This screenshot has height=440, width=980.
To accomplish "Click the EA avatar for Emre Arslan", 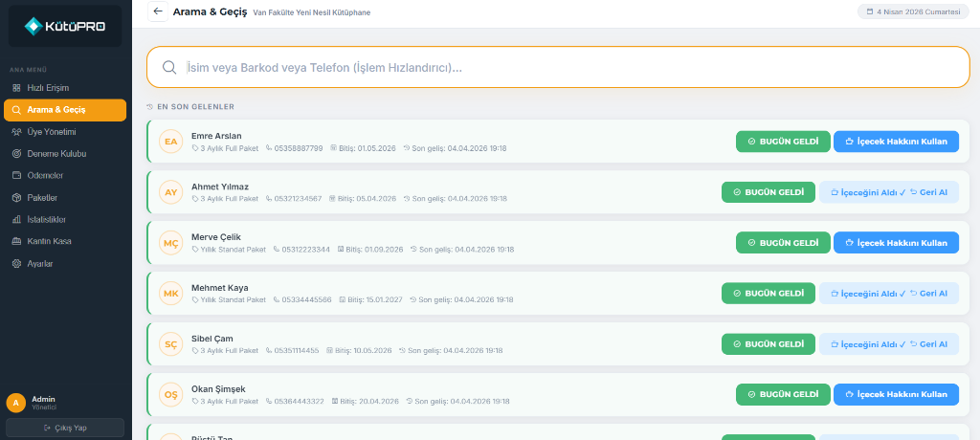I will (170, 142).
